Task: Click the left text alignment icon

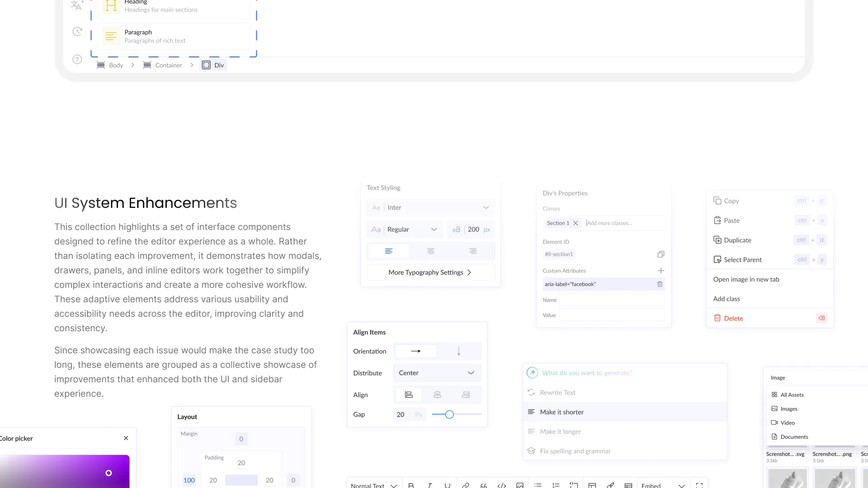Action: coord(388,251)
